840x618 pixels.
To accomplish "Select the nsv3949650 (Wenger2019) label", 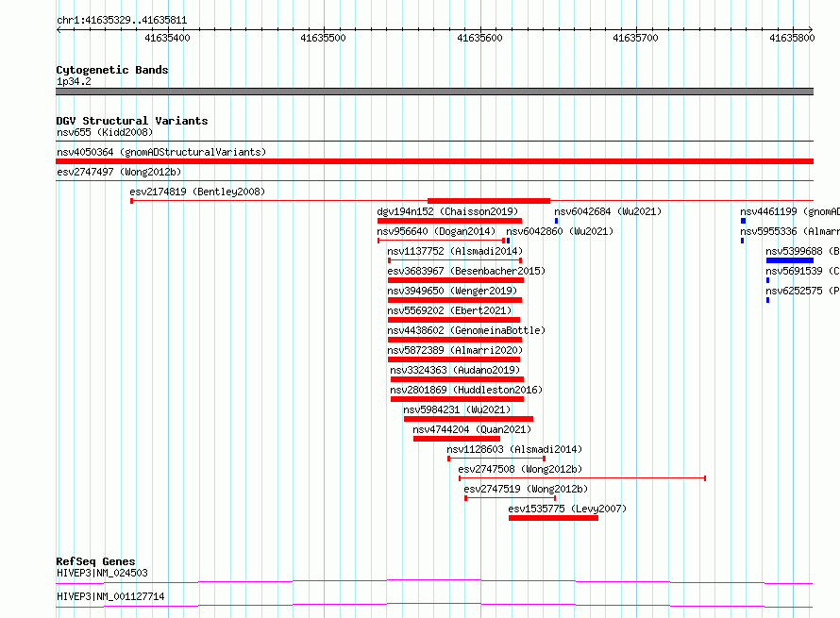I will (452, 291).
